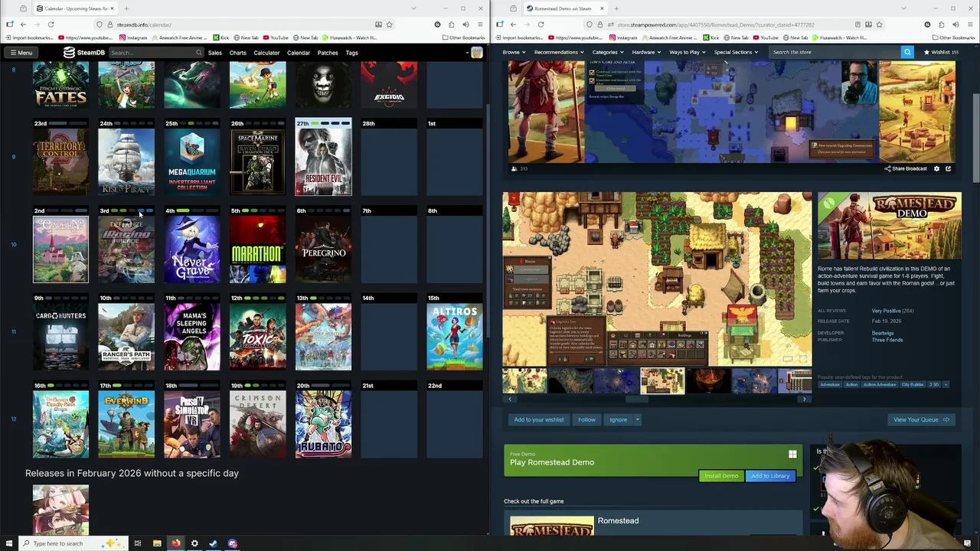Open the Rubato game cover
This screenshot has height=551, width=980.
[323, 425]
